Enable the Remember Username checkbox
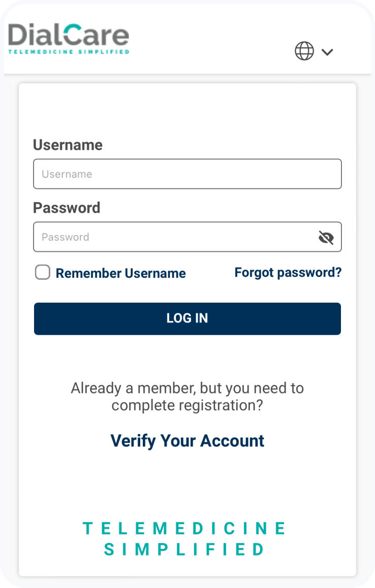The width and height of the screenshot is (375, 588). pos(43,273)
